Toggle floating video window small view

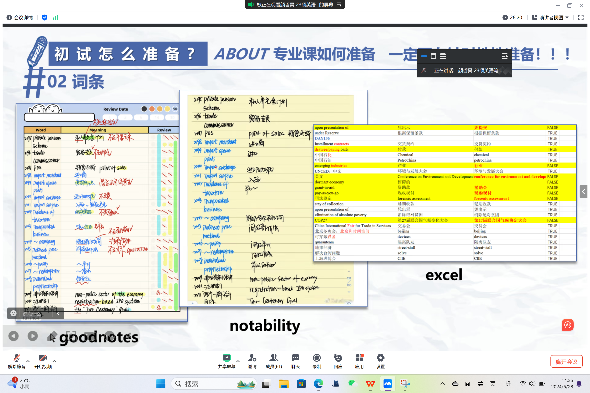point(433,56)
